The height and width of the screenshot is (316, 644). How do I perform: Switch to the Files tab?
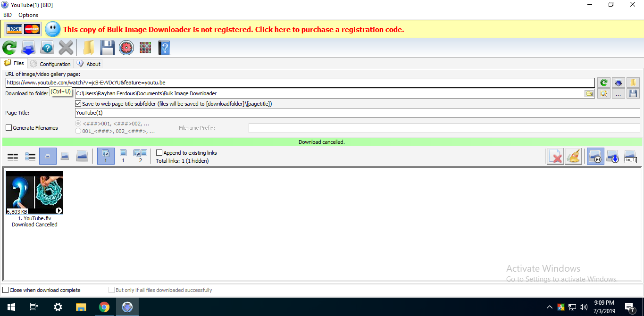14,63
